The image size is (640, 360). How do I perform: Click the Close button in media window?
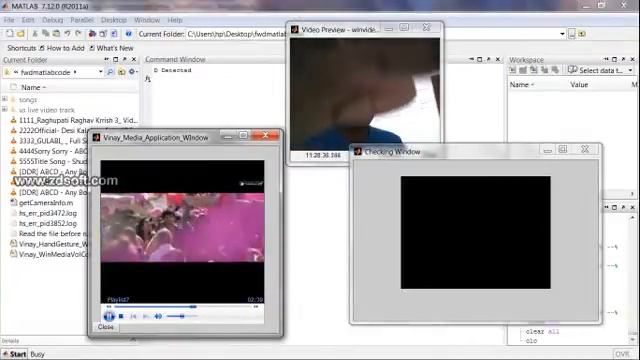[x=106, y=327]
